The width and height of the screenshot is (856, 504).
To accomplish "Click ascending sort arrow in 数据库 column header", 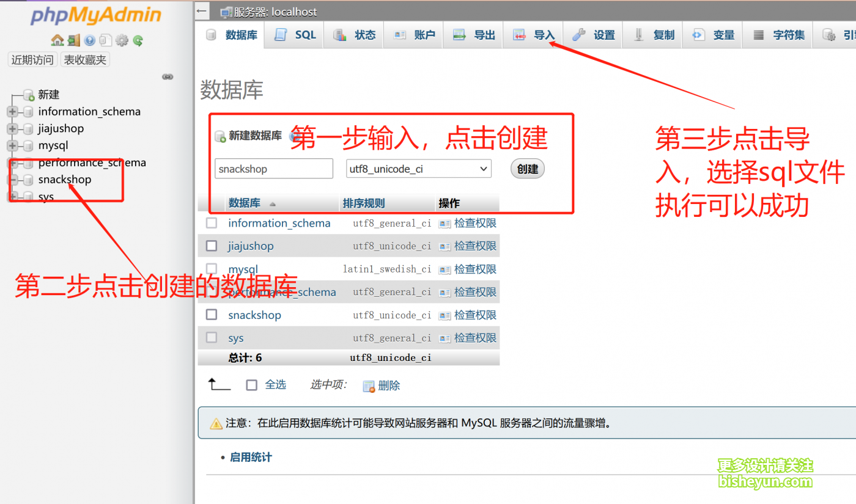I will [273, 204].
